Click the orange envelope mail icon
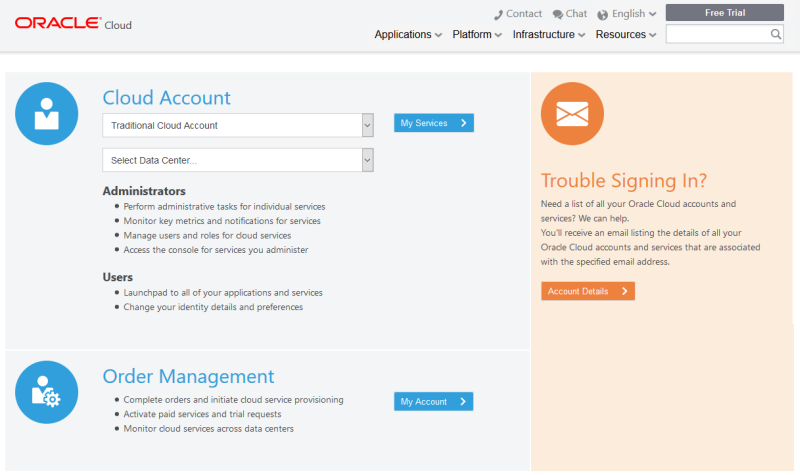Image resolution: width=800 pixels, height=475 pixels. (572, 114)
